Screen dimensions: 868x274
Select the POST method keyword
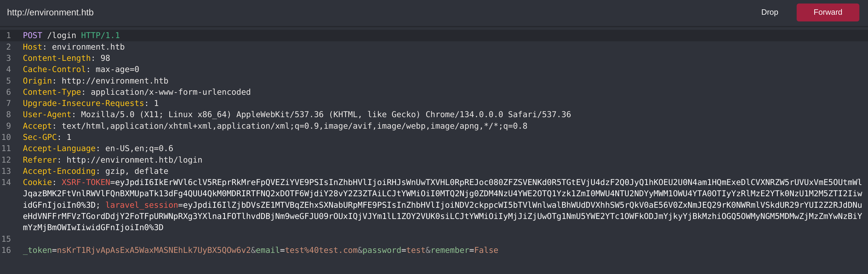click(x=32, y=36)
